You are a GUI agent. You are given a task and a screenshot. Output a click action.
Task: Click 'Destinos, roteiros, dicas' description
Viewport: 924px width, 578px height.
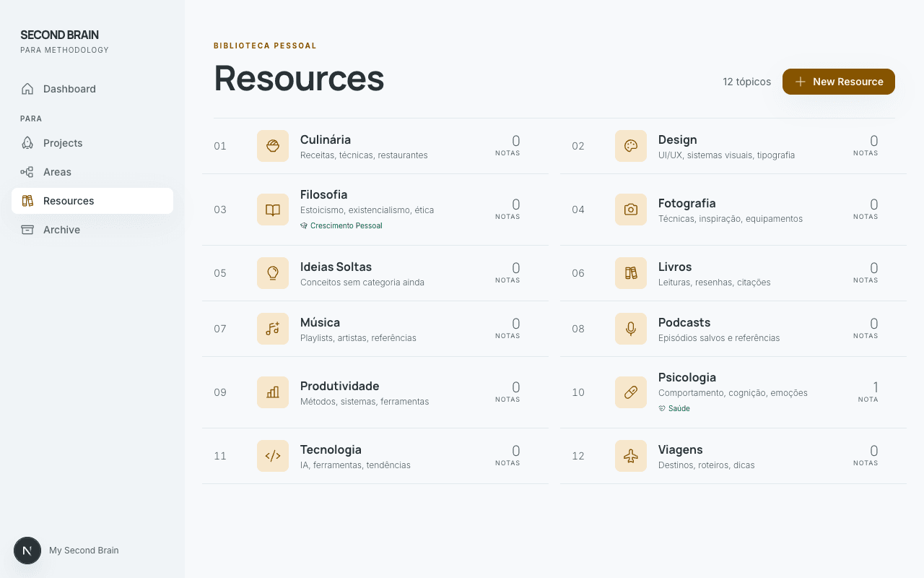[707, 465]
